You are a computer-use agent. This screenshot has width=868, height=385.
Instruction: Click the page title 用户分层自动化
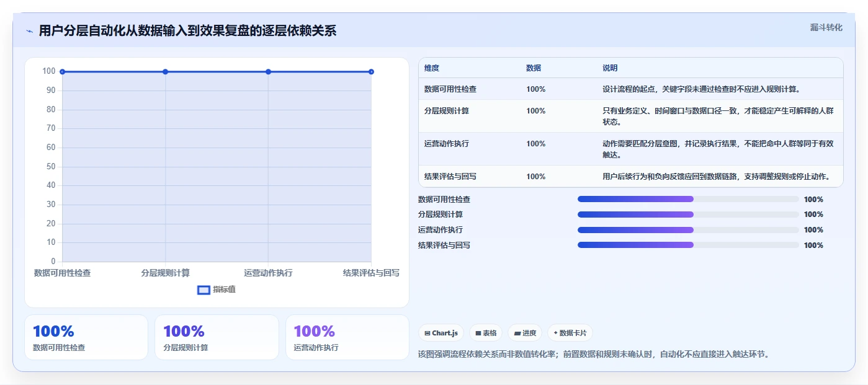[x=187, y=31]
